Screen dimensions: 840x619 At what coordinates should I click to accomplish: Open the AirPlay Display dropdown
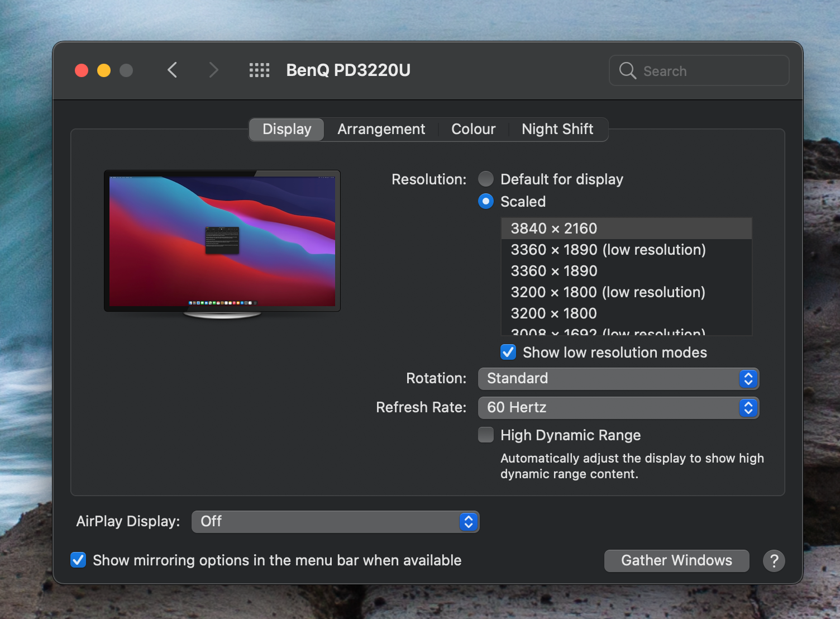click(335, 522)
